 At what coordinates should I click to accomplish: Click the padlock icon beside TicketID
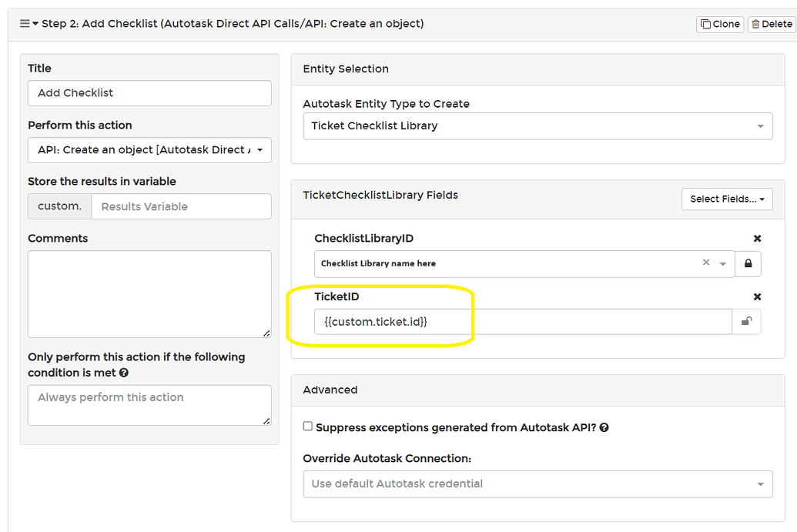(748, 322)
